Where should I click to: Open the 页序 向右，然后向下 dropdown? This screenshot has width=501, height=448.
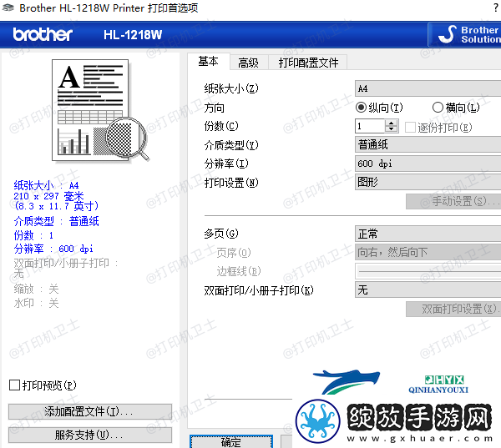[428, 252]
